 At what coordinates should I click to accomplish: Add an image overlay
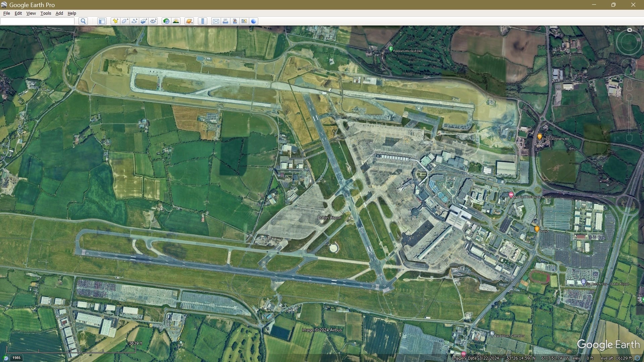pyautogui.click(x=144, y=21)
